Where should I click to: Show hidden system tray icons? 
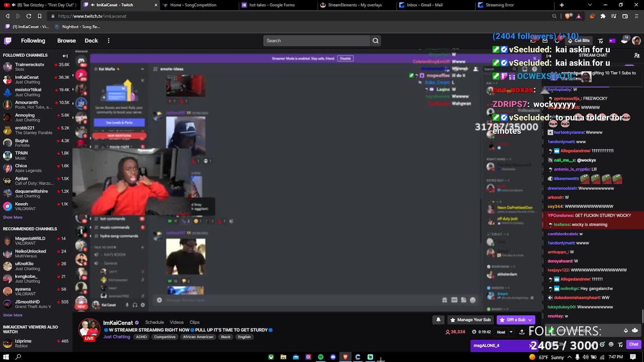tap(569, 357)
